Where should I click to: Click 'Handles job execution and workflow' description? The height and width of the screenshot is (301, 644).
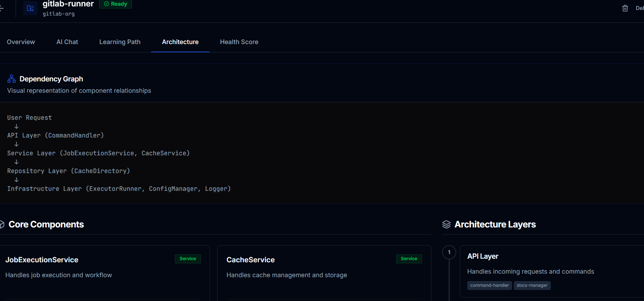[x=59, y=275]
